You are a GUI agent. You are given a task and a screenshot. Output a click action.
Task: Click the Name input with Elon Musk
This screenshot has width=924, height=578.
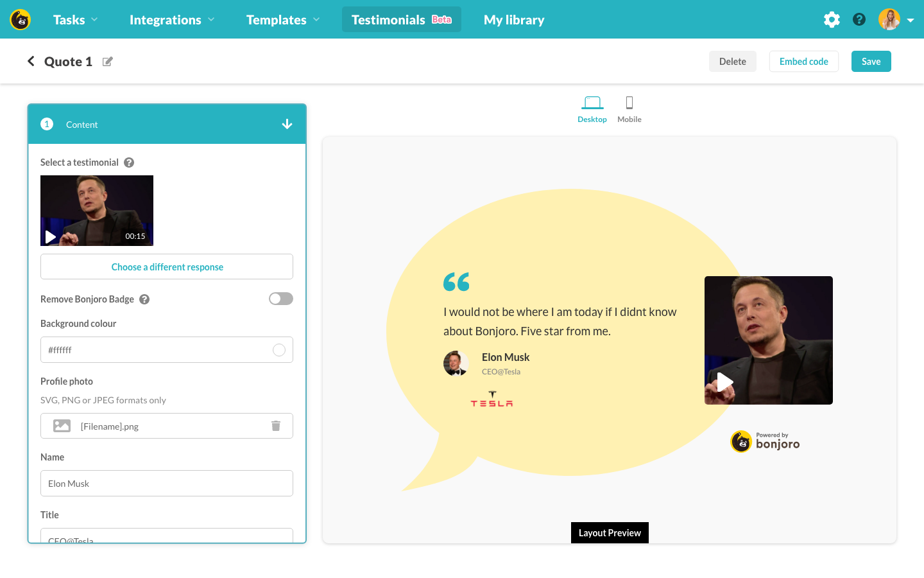[x=167, y=483]
